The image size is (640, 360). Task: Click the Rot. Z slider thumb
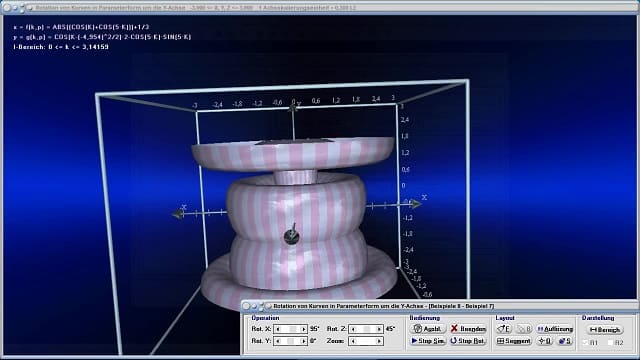366,329
